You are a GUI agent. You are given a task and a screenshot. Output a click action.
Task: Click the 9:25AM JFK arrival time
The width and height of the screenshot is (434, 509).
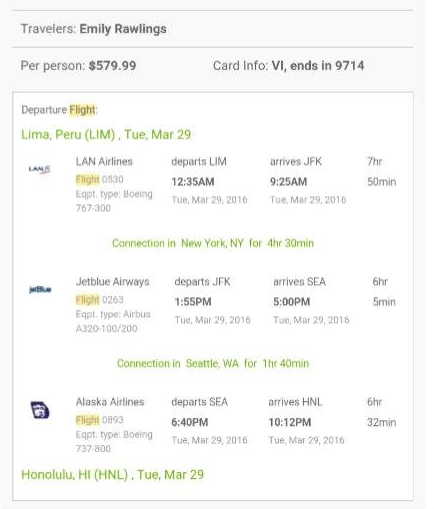(x=288, y=182)
